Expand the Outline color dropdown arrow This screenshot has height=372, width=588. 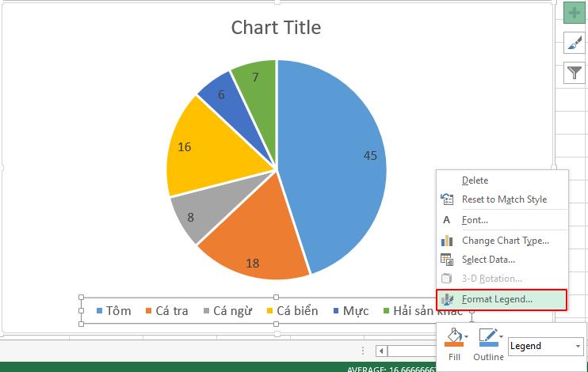(x=501, y=337)
